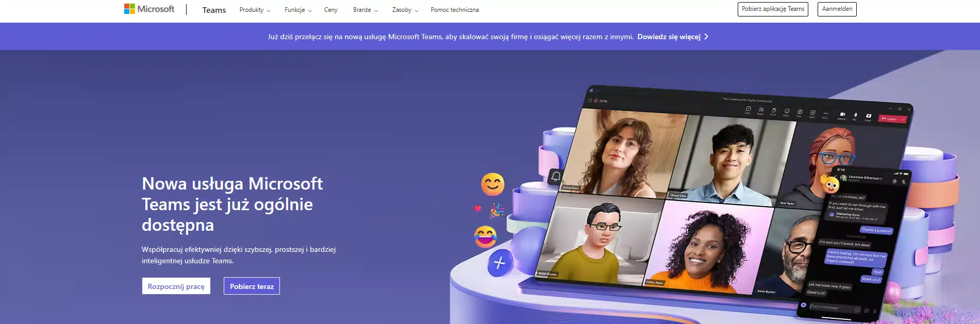This screenshot has height=324, width=980.
Task: Click the headline "Nowa usługa Microsoft Teams jest już ogólnie dostępna"
Action: click(232, 204)
